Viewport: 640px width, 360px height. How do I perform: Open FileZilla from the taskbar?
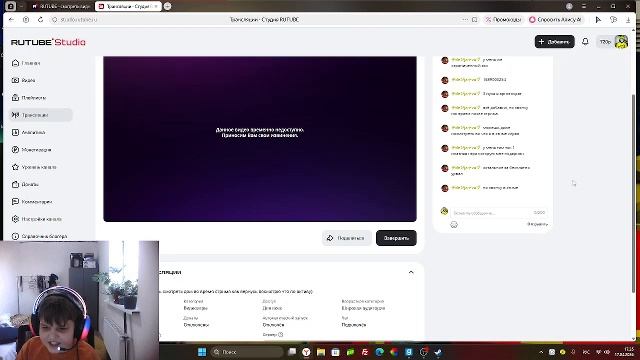365,352
